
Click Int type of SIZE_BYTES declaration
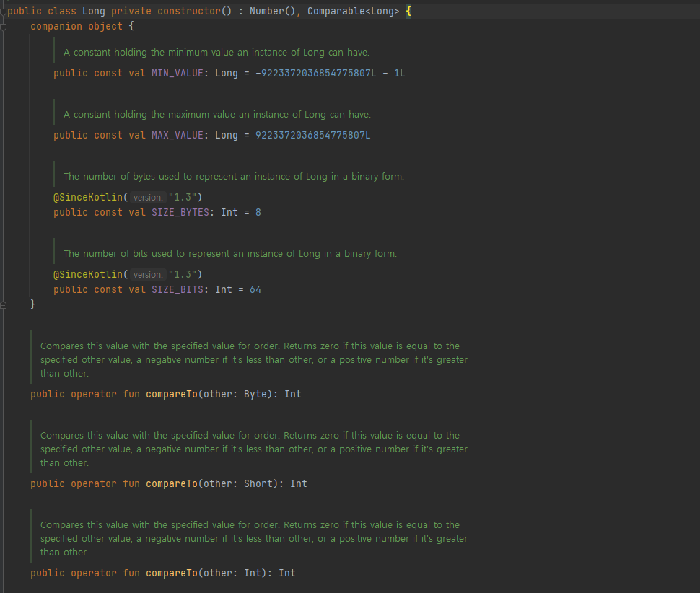[x=229, y=212]
